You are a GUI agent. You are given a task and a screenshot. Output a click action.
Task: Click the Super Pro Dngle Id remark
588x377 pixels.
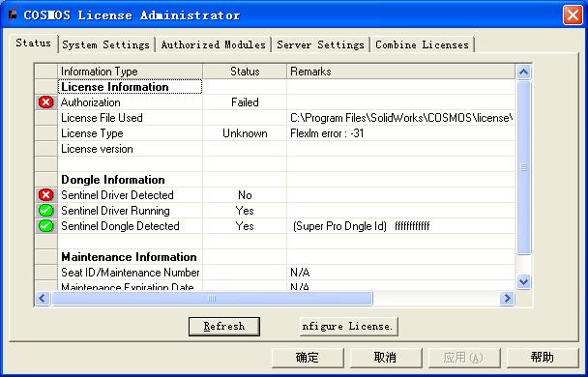tap(401, 226)
